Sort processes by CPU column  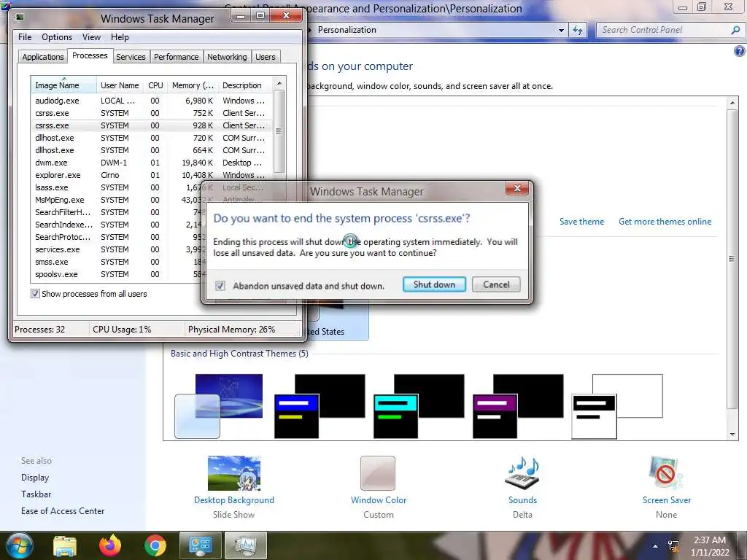tap(155, 85)
